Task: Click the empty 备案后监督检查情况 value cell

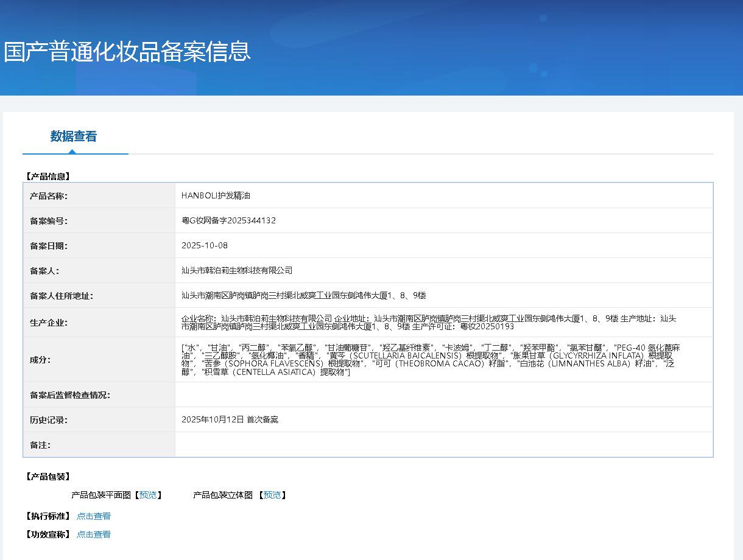Action: (x=443, y=394)
